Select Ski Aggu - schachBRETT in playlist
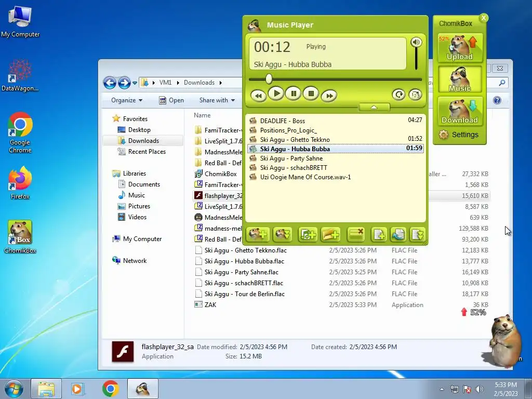 click(336, 167)
